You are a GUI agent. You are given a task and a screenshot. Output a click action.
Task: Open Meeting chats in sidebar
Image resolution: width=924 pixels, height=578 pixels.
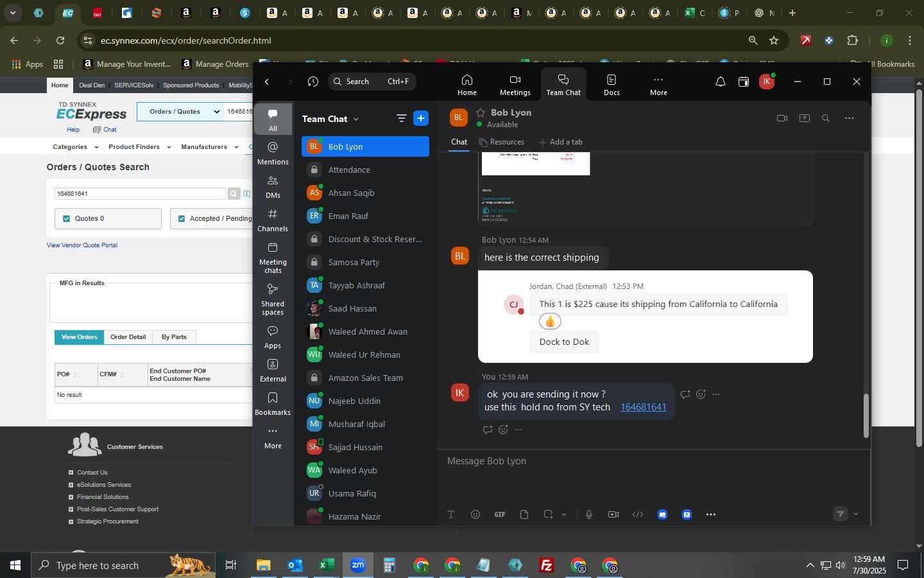(273, 257)
